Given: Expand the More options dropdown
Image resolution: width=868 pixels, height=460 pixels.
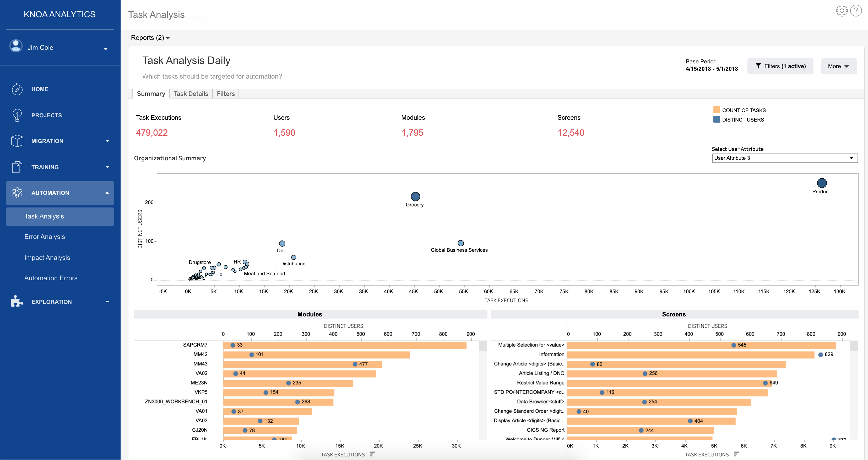Looking at the screenshot, I should coord(838,66).
